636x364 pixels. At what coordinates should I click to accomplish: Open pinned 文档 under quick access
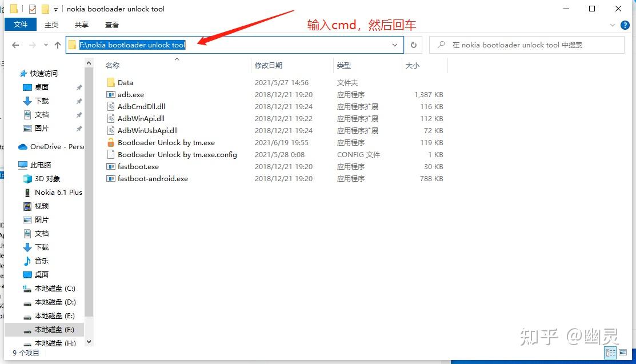click(41, 115)
